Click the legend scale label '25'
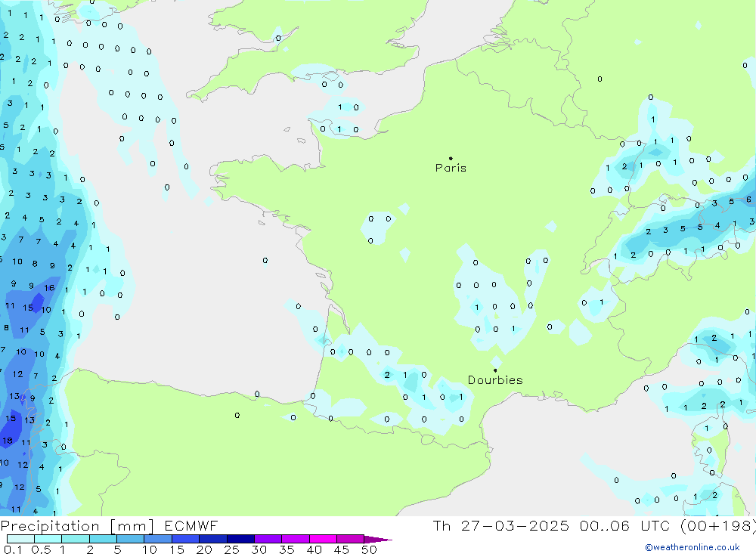Image resolution: width=756 pixels, height=554 pixels. click(231, 549)
